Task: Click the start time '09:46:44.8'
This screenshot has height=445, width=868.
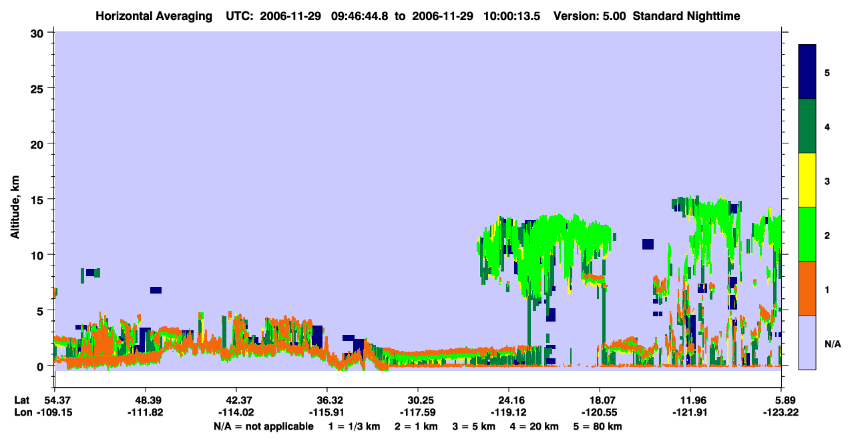Action: (x=361, y=15)
